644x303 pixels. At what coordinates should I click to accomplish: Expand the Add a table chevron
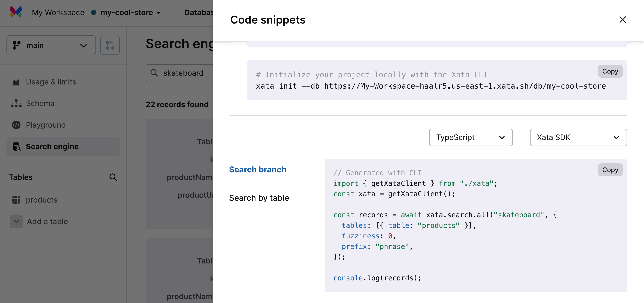16,221
